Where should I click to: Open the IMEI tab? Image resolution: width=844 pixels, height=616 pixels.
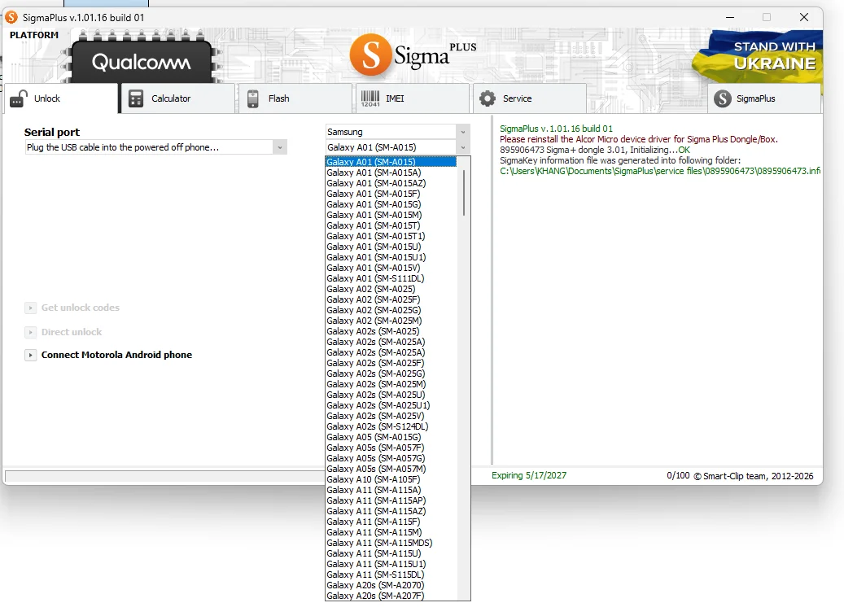pyautogui.click(x=413, y=98)
